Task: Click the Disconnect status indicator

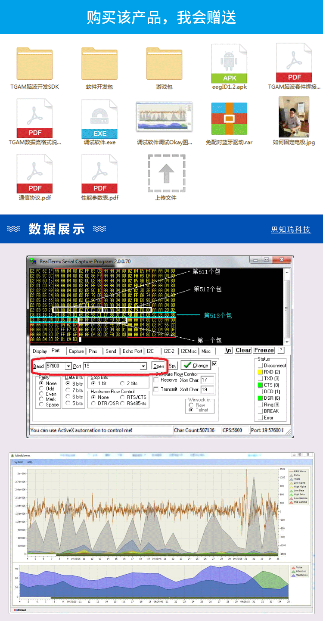Action: pos(260,365)
